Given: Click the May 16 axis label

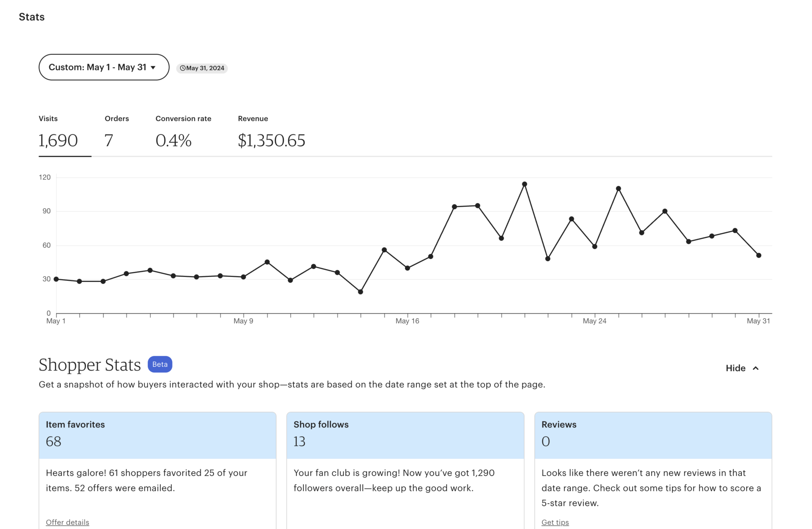Looking at the screenshot, I should point(407,321).
